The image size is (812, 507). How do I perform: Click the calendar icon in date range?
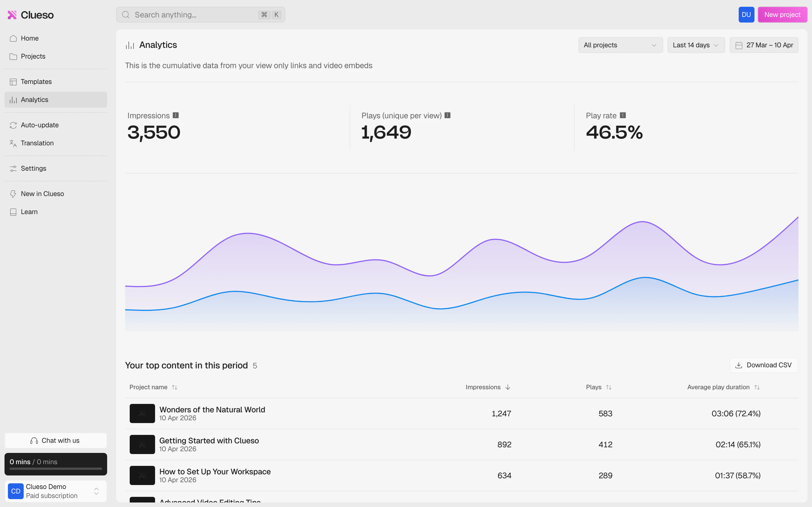[x=738, y=45]
